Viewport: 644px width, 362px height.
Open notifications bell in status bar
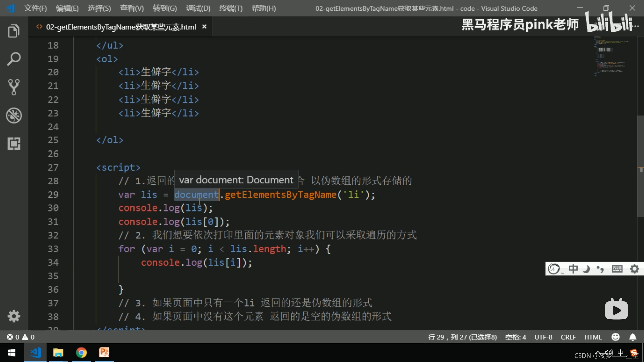633,337
